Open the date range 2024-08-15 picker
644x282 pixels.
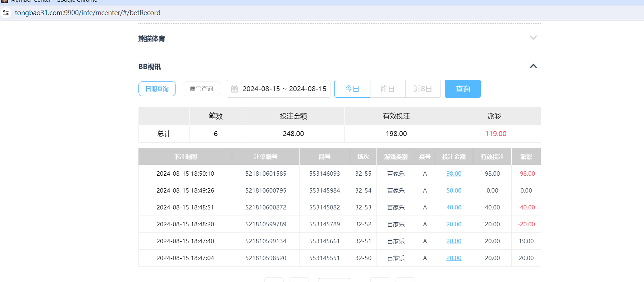[x=284, y=89]
